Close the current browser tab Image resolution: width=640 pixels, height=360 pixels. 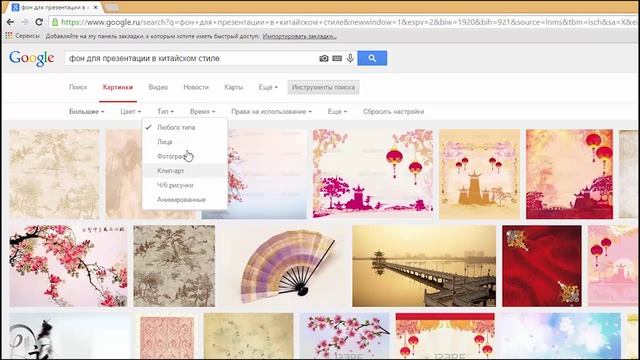96,7
